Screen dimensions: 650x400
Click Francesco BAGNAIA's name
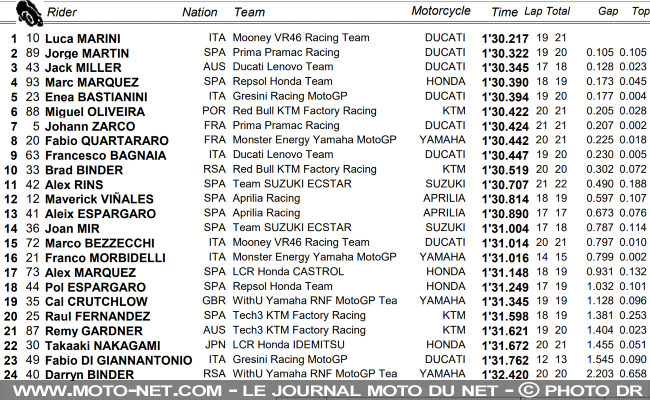pyautogui.click(x=105, y=155)
